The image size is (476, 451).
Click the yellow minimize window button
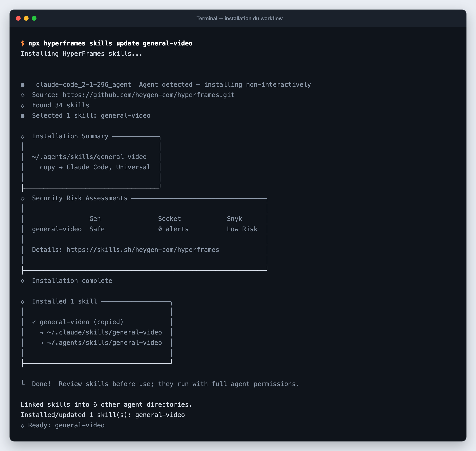coord(26,18)
